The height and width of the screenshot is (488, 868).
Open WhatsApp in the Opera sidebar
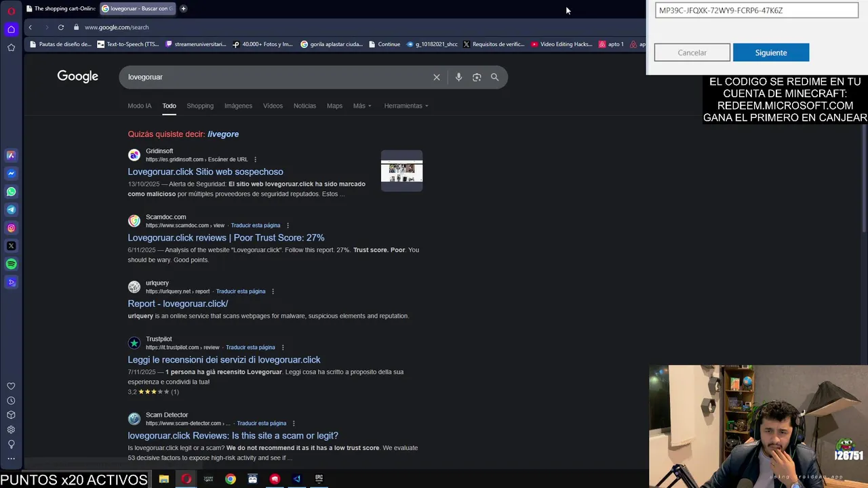11,192
